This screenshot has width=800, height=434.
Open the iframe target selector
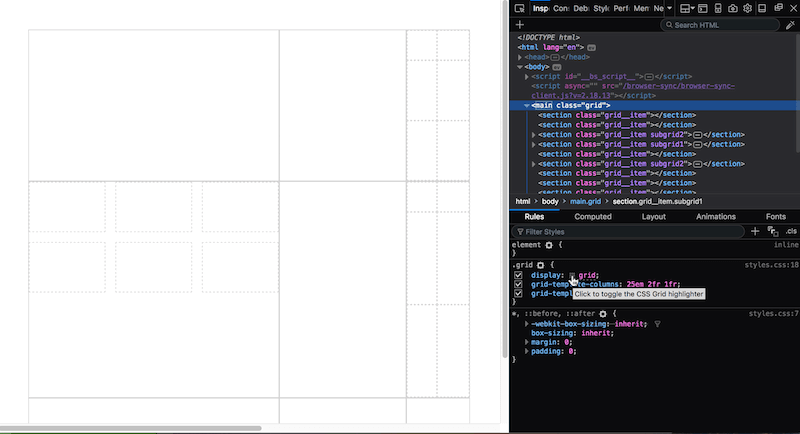687,8
